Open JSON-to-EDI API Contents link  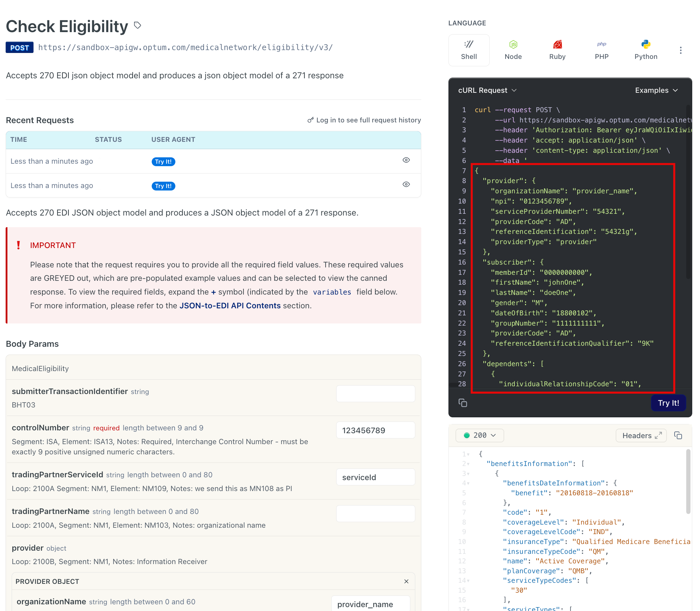(230, 305)
